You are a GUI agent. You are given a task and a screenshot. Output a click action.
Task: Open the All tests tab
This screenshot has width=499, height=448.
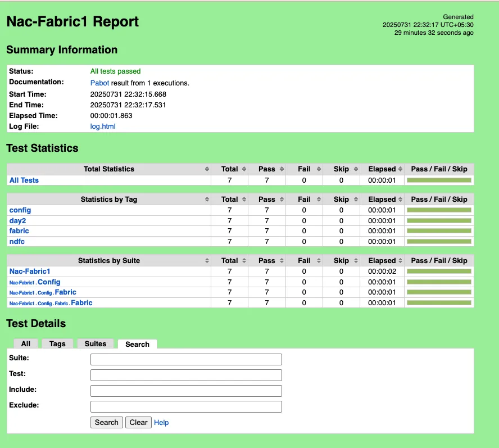pyautogui.click(x=25, y=343)
